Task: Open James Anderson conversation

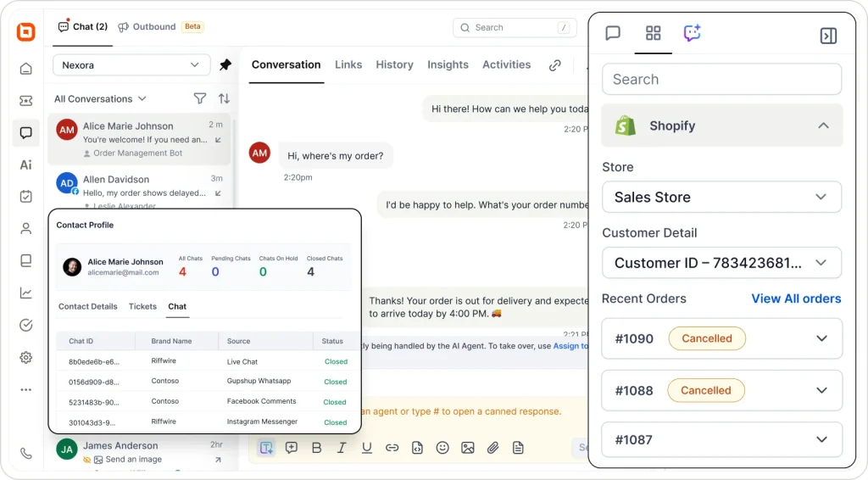Action: pos(140,452)
